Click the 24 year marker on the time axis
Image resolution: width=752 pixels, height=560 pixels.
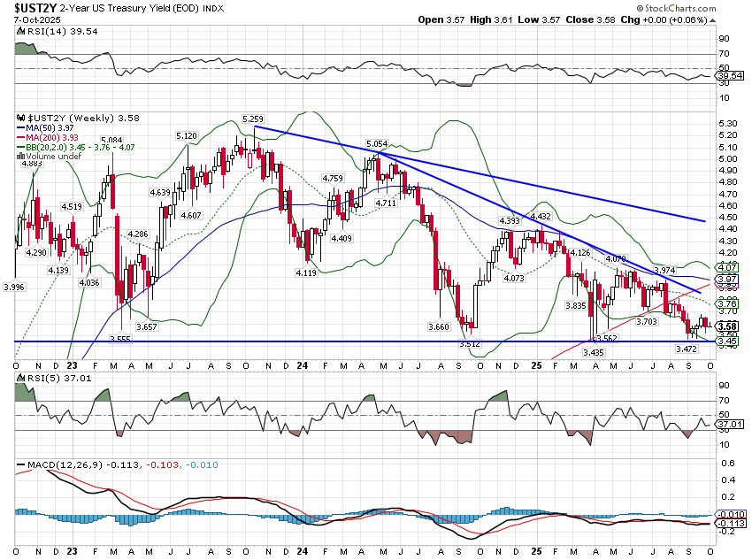(x=303, y=364)
